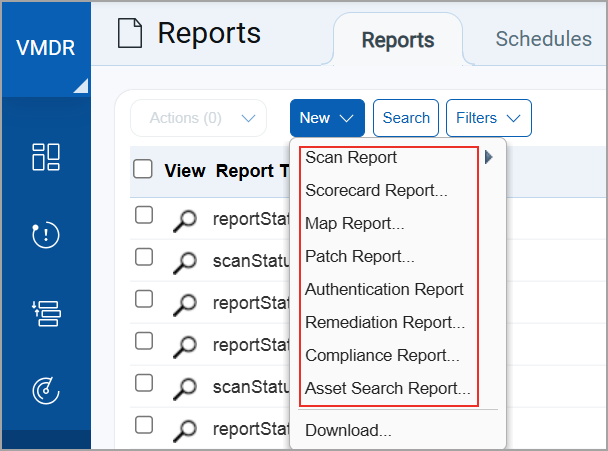View the second scanStatu row magnifier icon
608x451 pixels.
[185, 389]
